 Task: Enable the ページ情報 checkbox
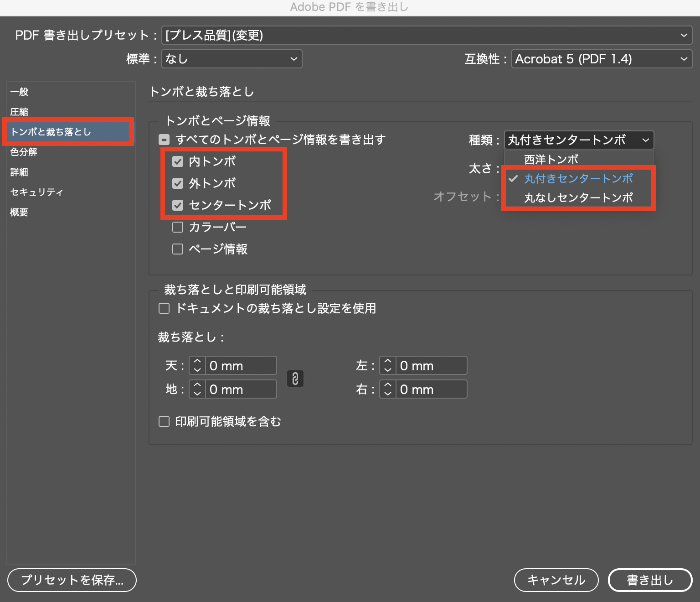178,249
